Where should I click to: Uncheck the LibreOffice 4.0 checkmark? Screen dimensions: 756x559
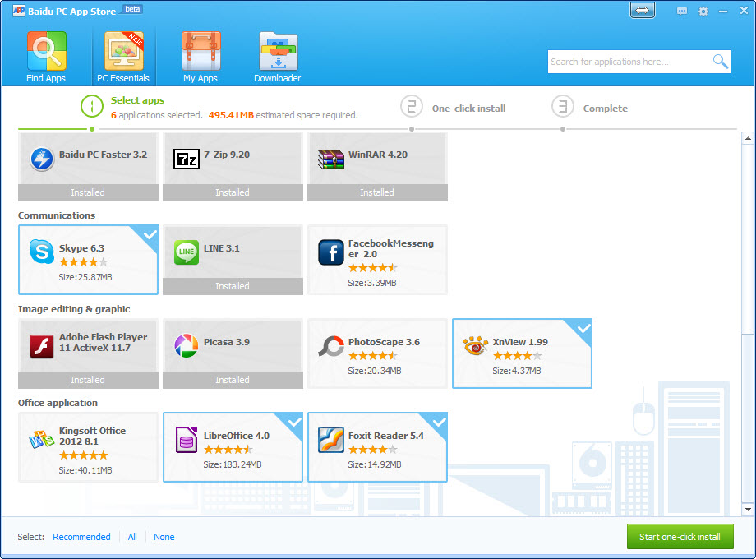[x=294, y=422]
